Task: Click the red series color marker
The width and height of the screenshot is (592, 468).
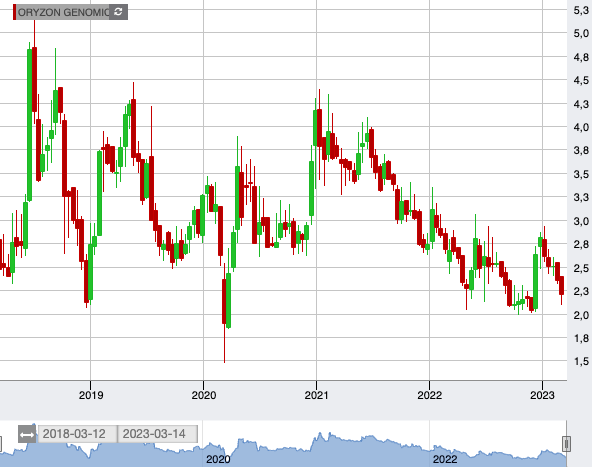Action: click(14, 12)
